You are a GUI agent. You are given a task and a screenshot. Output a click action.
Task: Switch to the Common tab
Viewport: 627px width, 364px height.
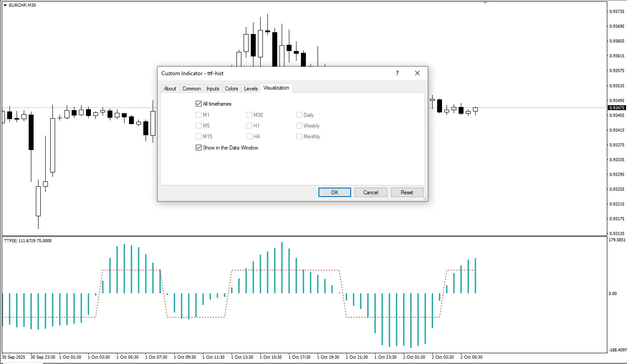[x=191, y=89]
